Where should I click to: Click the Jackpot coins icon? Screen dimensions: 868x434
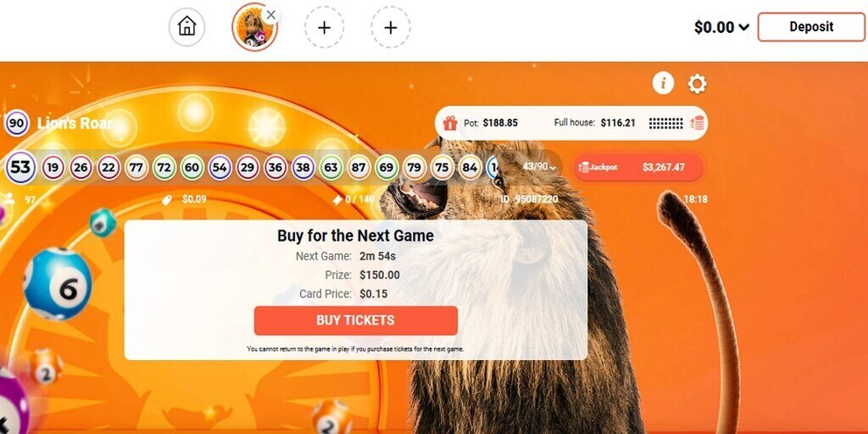pos(583,167)
